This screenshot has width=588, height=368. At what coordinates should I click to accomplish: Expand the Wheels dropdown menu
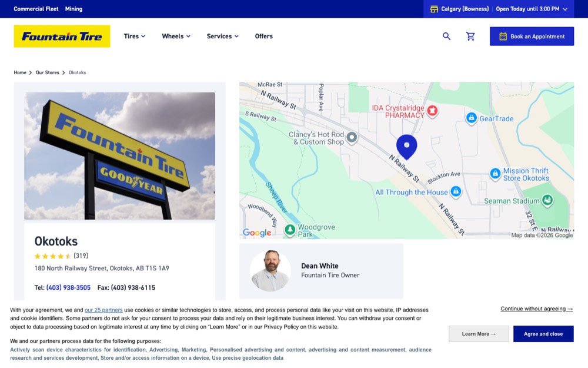pyautogui.click(x=176, y=37)
